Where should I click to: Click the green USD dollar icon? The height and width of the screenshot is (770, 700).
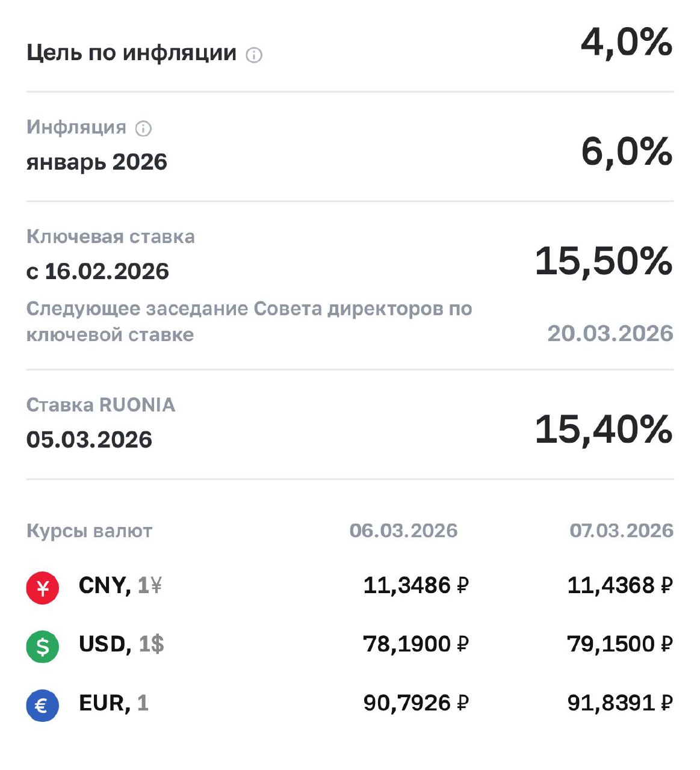[x=43, y=646]
